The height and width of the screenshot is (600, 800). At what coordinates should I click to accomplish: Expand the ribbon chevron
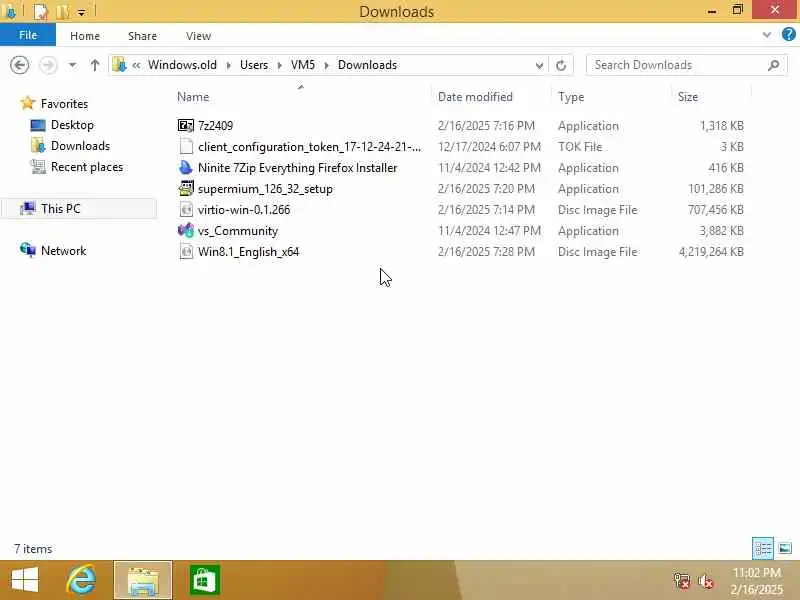(766, 35)
